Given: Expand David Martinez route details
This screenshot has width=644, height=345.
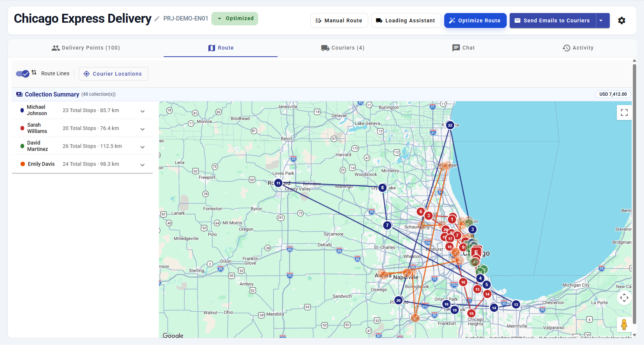Looking at the screenshot, I should coord(142,147).
